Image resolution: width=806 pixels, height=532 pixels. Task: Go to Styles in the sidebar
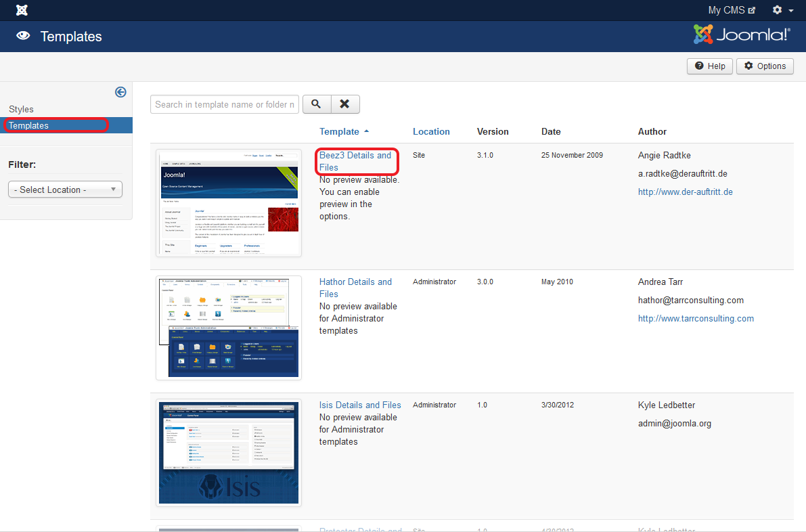coord(21,109)
